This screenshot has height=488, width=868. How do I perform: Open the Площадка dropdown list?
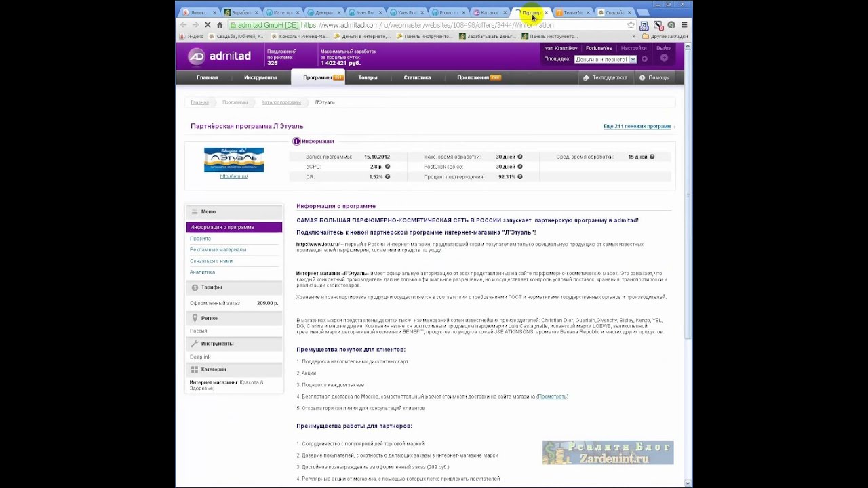pos(606,59)
